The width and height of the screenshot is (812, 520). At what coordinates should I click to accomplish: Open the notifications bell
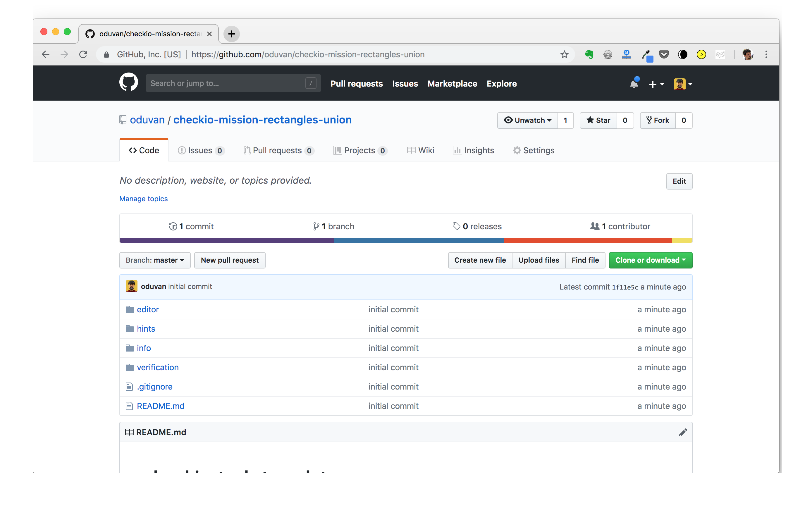point(634,83)
